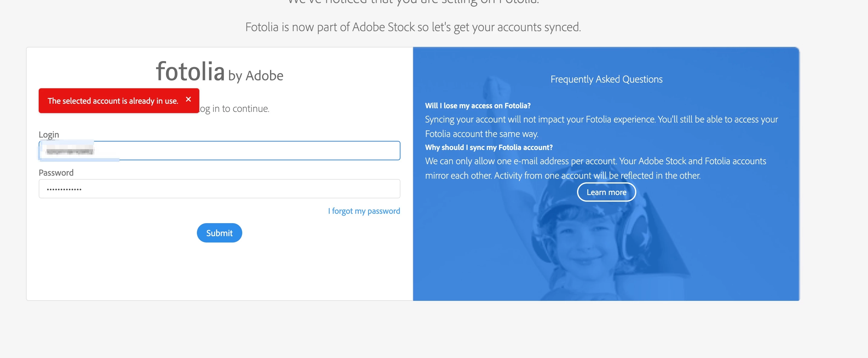Focus the Password input field
This screenshot has width=868, height=358.
219,189
